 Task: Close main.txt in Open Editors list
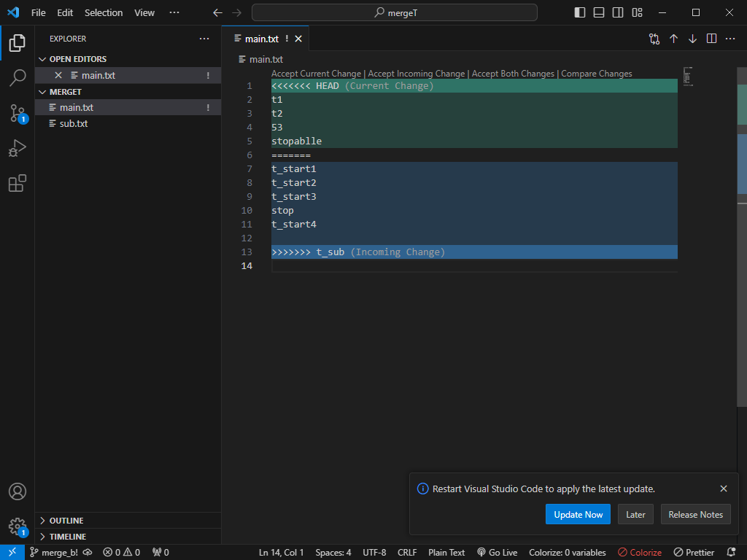pyautogui.click(x=58, y=75)
